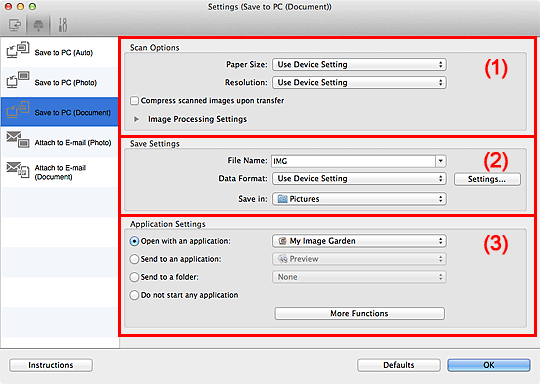The width and height of the screenshot is (540, 384).
Task: Click the File Name IMG text field
Action: [x=354, y=161]
